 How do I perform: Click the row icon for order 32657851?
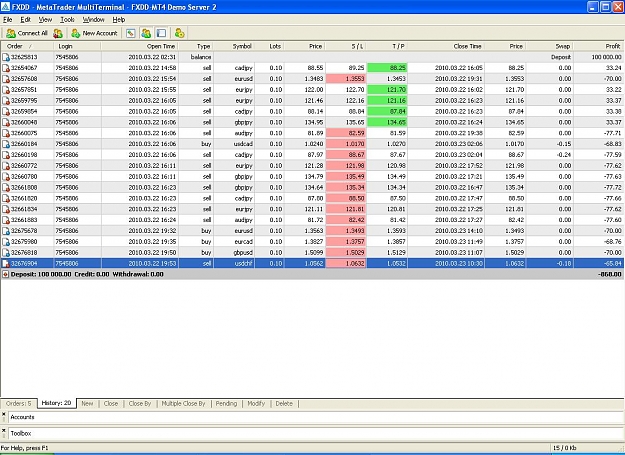pos(6,90)
